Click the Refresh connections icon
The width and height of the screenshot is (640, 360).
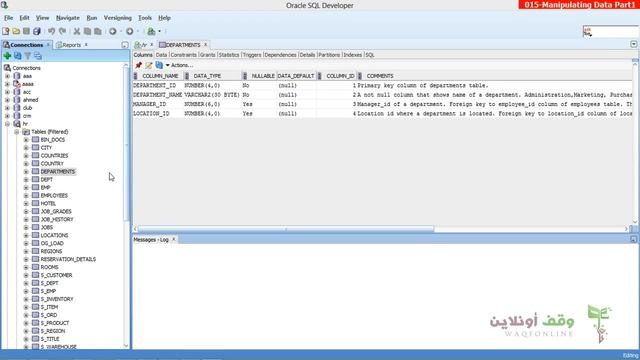(x=18, y=56)
